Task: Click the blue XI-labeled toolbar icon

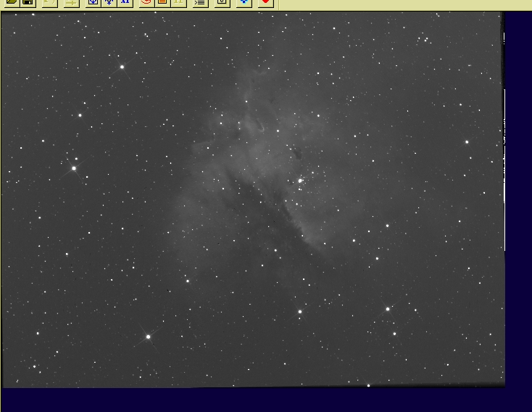Action: [x=125, y=2]
